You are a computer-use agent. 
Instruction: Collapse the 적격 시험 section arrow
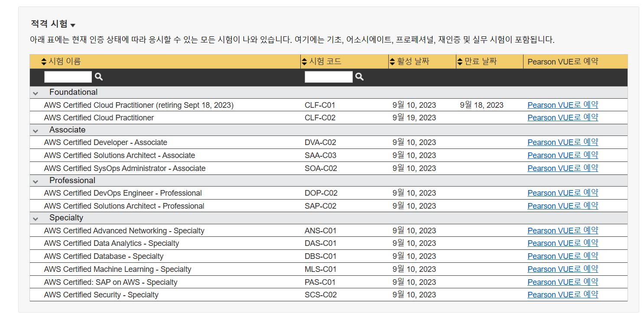(x=73, y=26)
